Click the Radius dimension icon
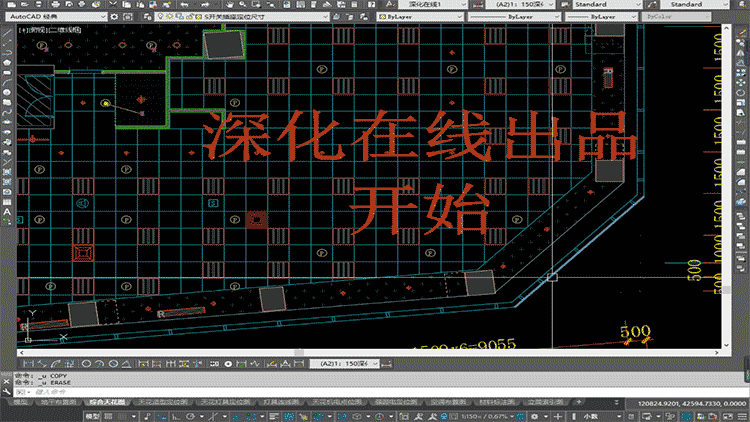750x422 pixels. pos(86,364)
